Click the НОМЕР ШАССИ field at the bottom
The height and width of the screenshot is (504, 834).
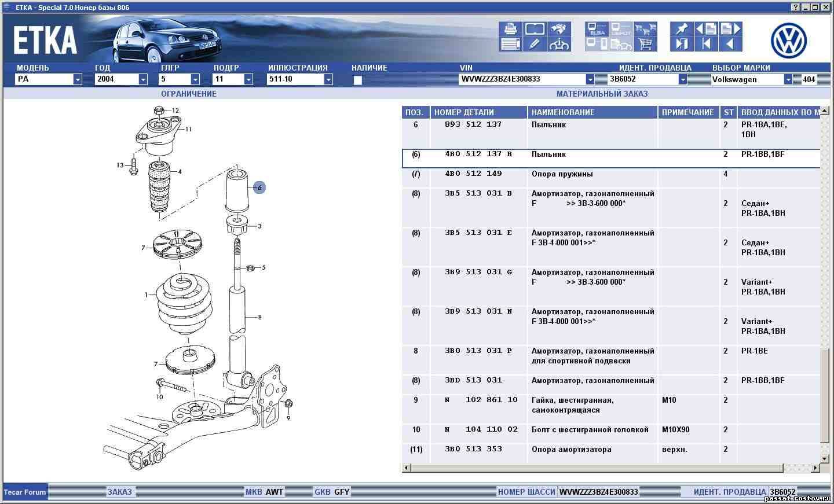568,492
